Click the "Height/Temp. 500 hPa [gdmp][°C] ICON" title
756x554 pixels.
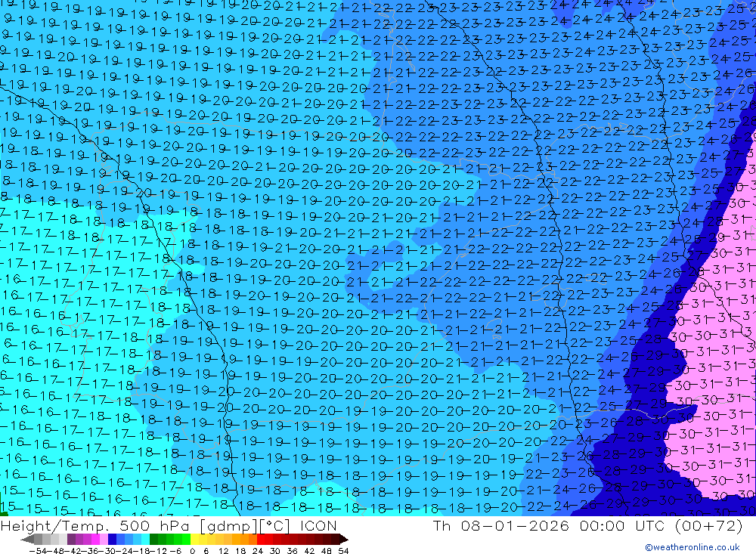[169, 525]
